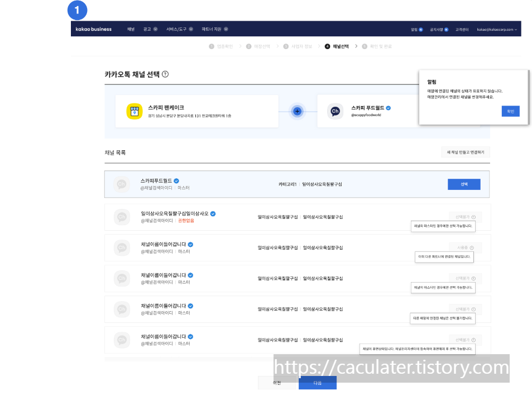532x405 pixels.
Task: Click step number 5 circle for 확인 및 완료
Action: 365,46
